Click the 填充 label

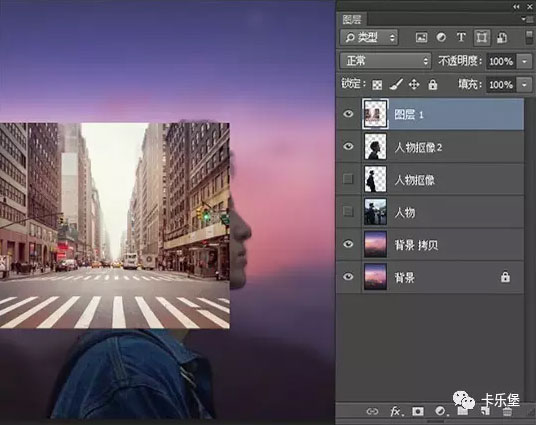point(470,84)
